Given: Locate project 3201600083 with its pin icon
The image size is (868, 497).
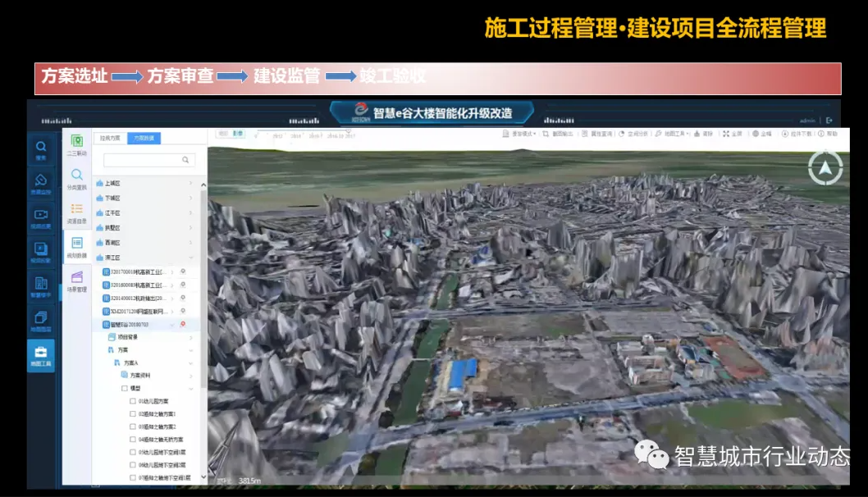Looking at the screenshot, I should point(183,285).
